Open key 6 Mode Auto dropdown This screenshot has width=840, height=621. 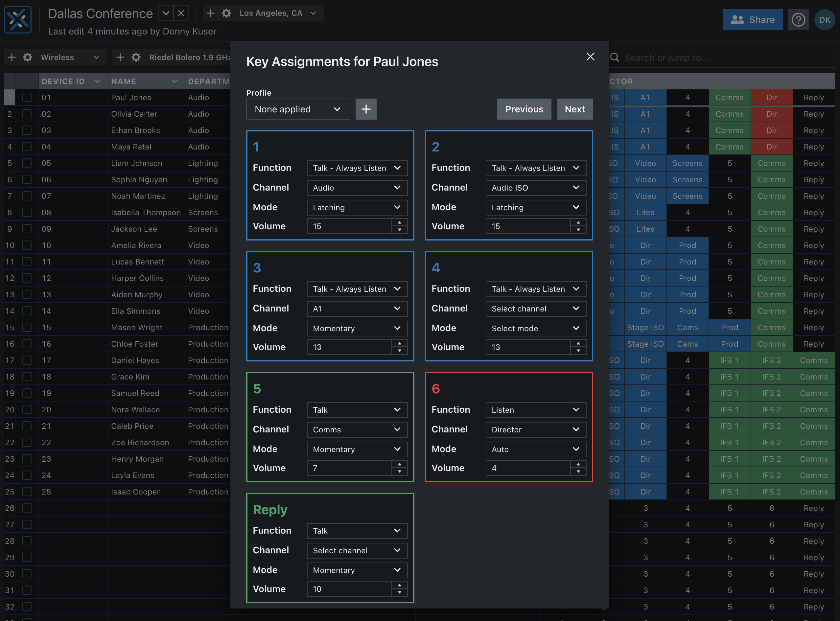tap(535, 449)
